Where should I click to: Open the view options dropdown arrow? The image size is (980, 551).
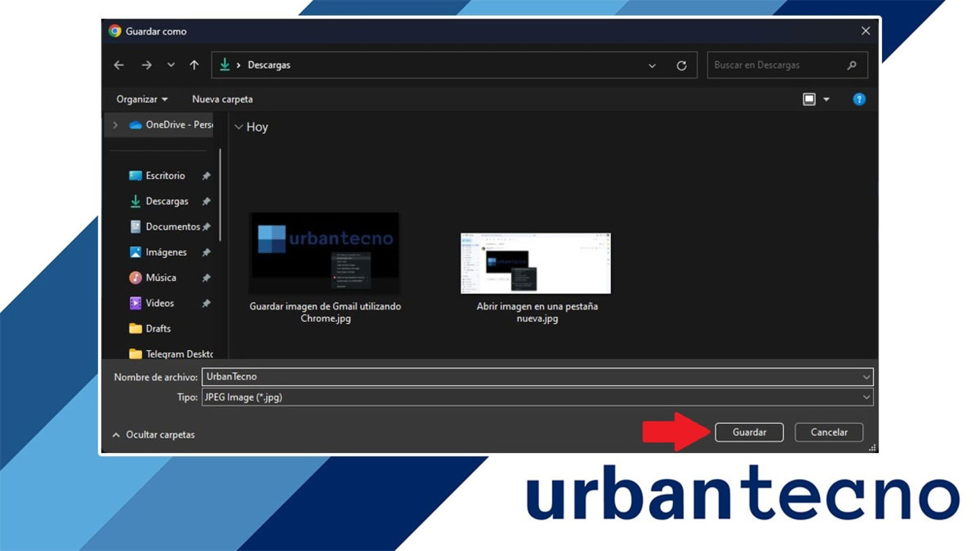coord(826,99)
